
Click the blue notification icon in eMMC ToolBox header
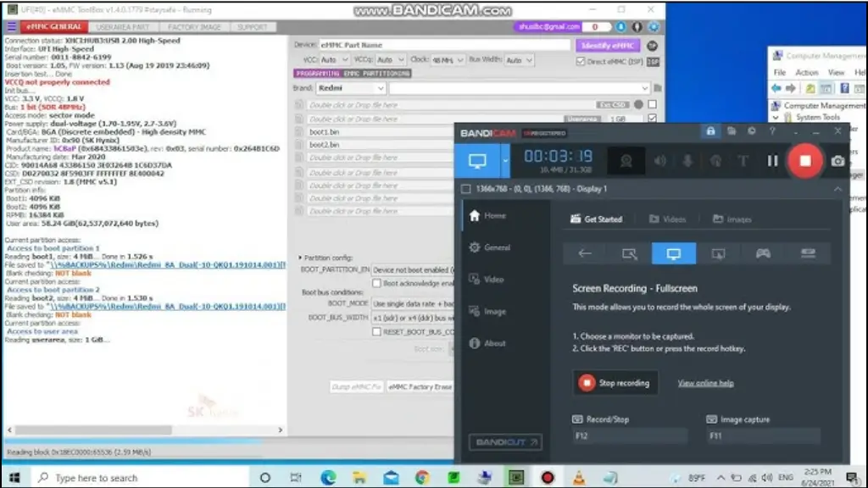(x=621, y=26)
